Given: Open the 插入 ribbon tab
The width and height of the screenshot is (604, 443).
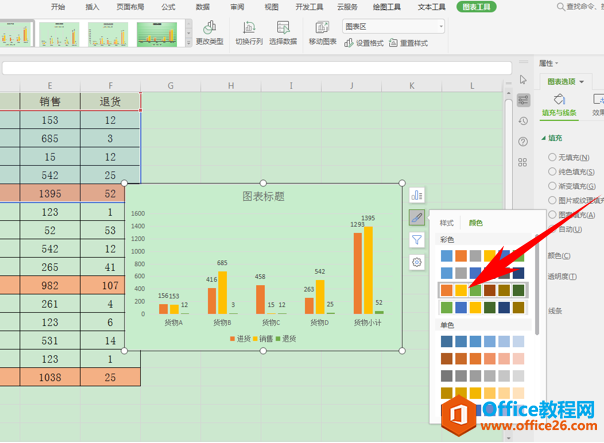Looking at the screenshot, I should [x=92, y=6].
